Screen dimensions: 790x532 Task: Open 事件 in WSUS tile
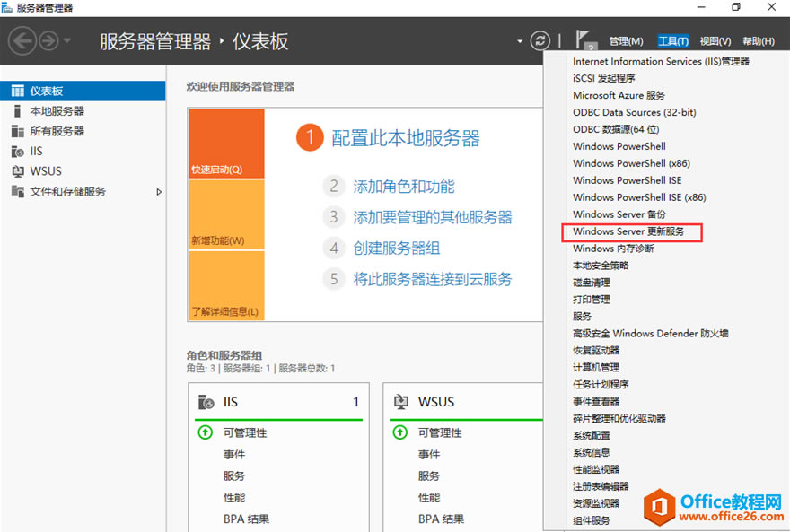click(429, 455)
